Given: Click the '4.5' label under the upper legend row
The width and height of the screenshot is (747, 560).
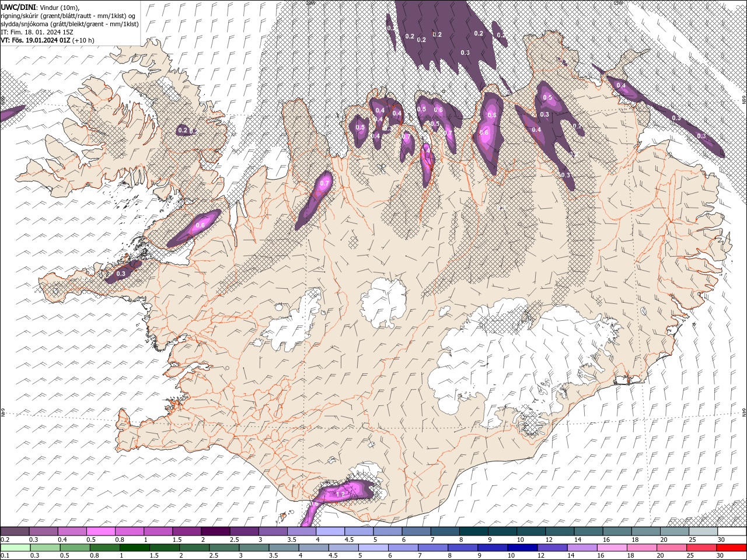Looking at the screenshot, I should 349,540.
